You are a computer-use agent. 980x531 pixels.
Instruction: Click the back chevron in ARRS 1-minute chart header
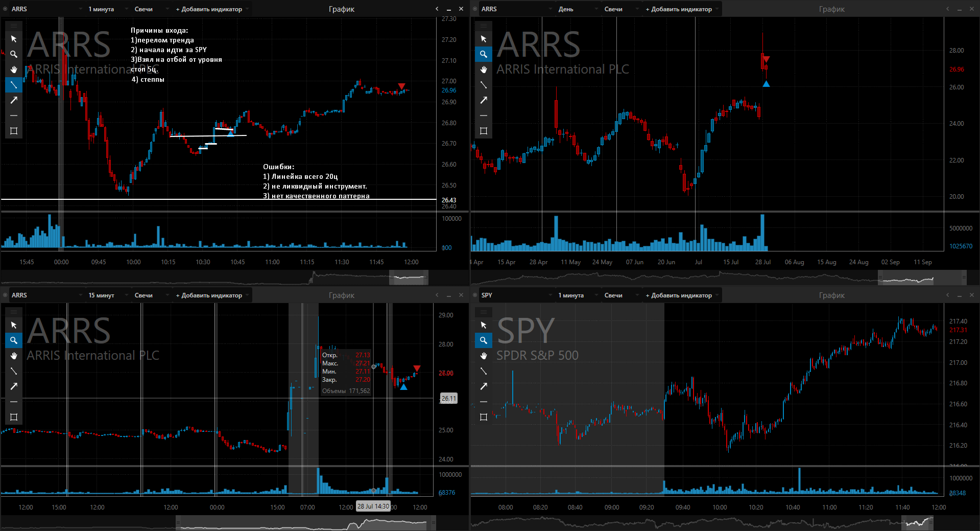[x=437, y=9]
